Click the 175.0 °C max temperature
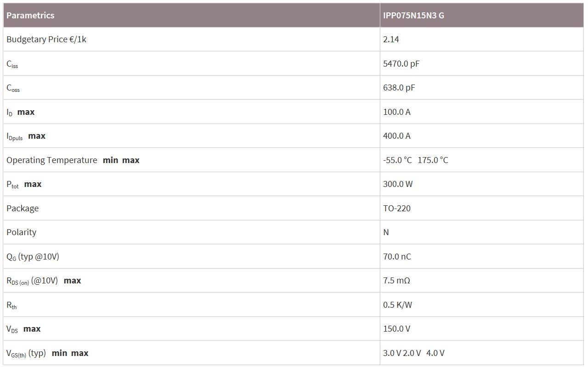Image resolution: width=588 pixels, height=367 pixels. 433,160
